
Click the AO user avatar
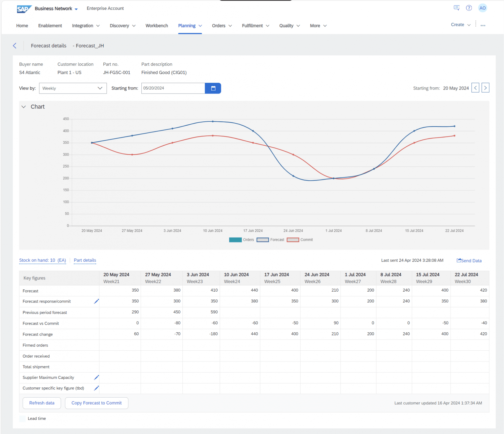(482, 8)
